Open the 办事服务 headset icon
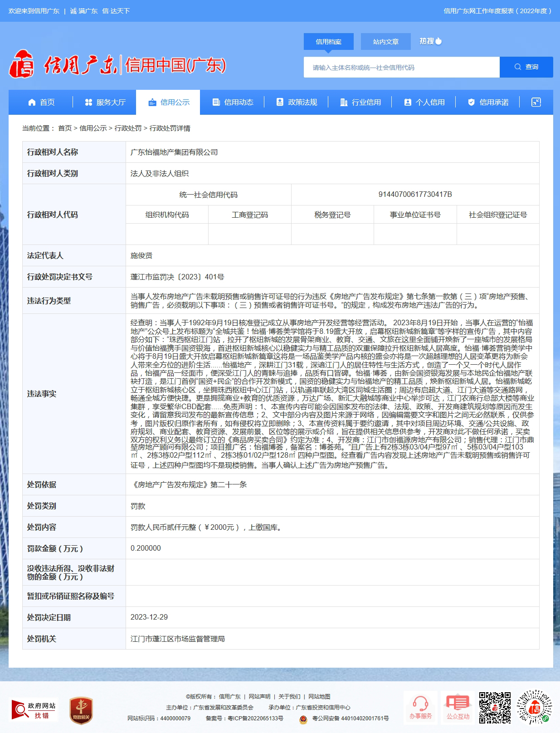The width and height of the screenshot is (560, 733). [420, 707]
